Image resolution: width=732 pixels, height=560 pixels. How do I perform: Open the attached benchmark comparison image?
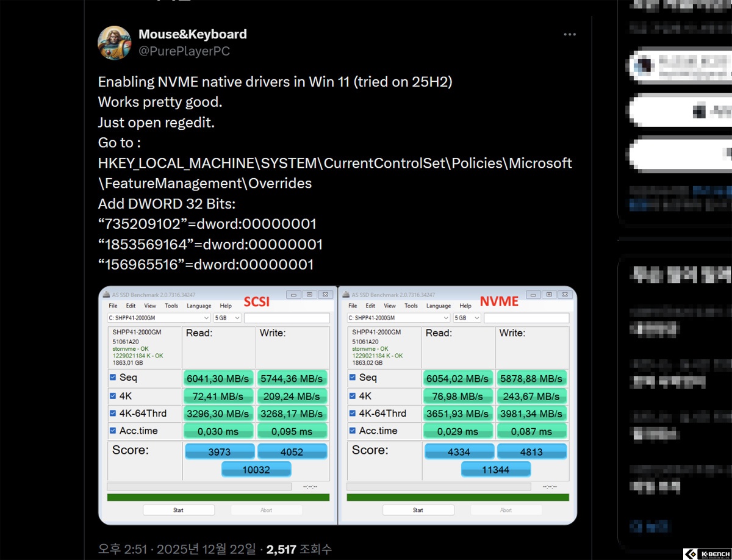[x=337, y=405]
